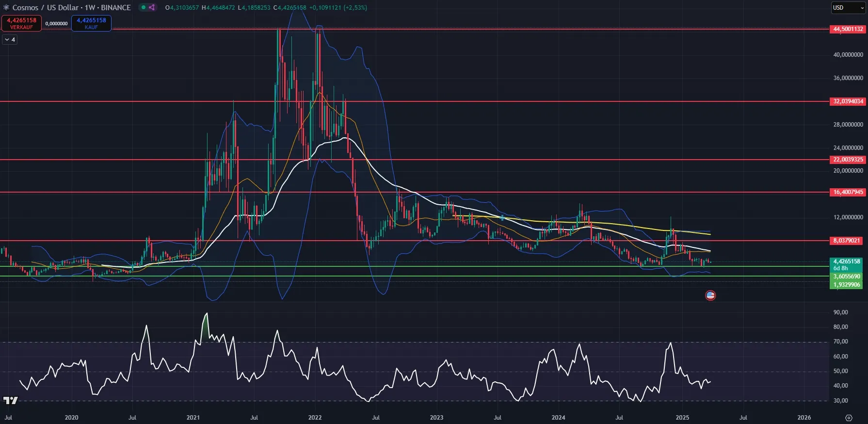Image resolution: width=868 pixels, height=424 pixels.
Task: Click the RSI axis value 70,00
Action: 841,342
